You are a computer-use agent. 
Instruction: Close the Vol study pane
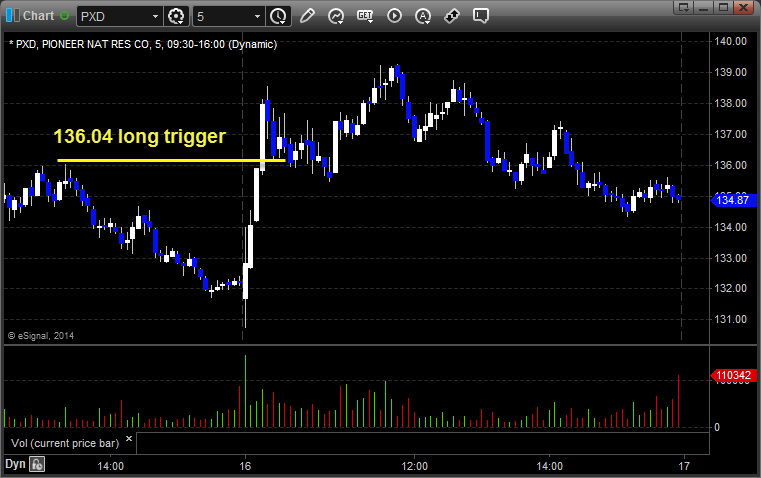pos(129,439)
